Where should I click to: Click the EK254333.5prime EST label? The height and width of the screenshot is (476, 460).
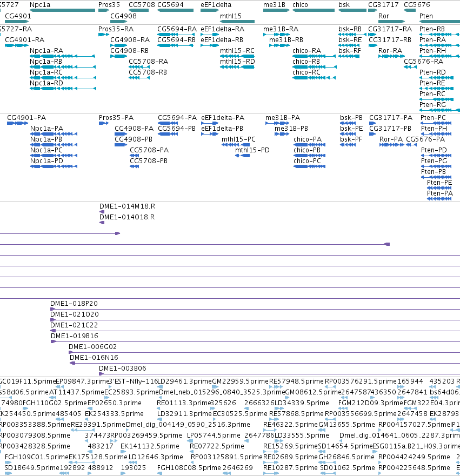pyautogui.click(x=114, y=414)
